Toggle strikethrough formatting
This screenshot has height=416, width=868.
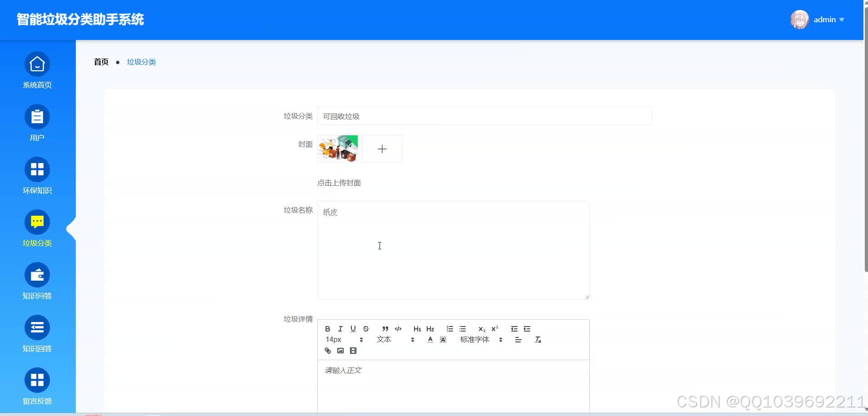click(x=365, y=329)
